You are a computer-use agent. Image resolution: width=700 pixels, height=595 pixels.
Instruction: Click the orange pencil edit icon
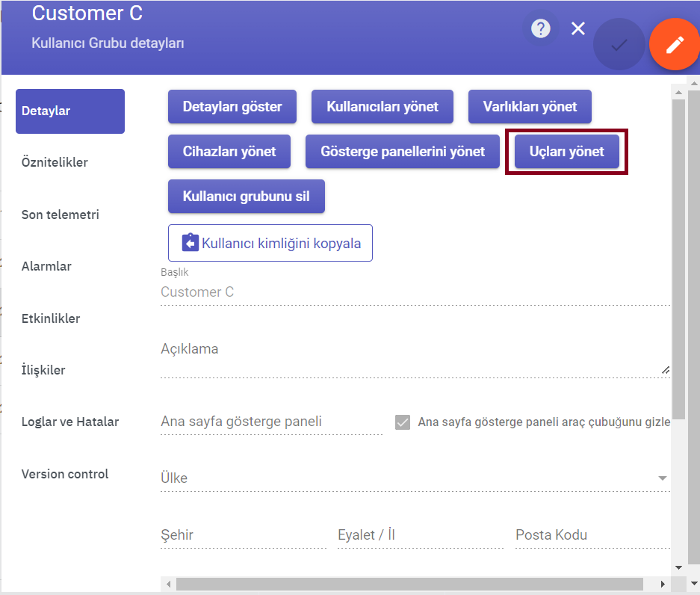click(x=675, y=44)
